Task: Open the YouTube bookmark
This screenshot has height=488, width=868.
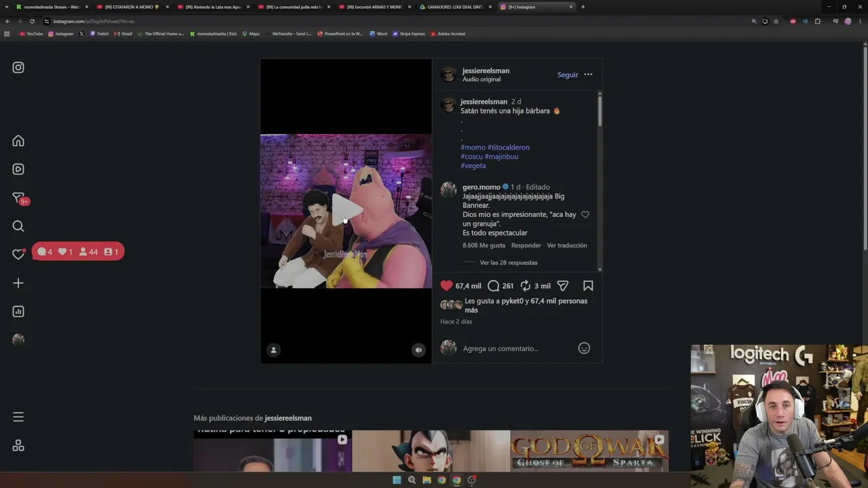Action: [x=31, y=34]
